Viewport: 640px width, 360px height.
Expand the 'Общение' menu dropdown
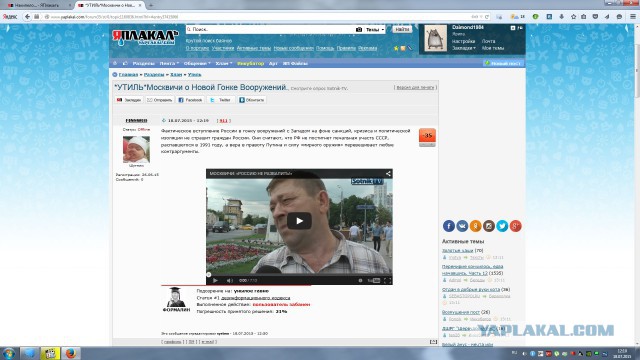(x=197, y=63)
